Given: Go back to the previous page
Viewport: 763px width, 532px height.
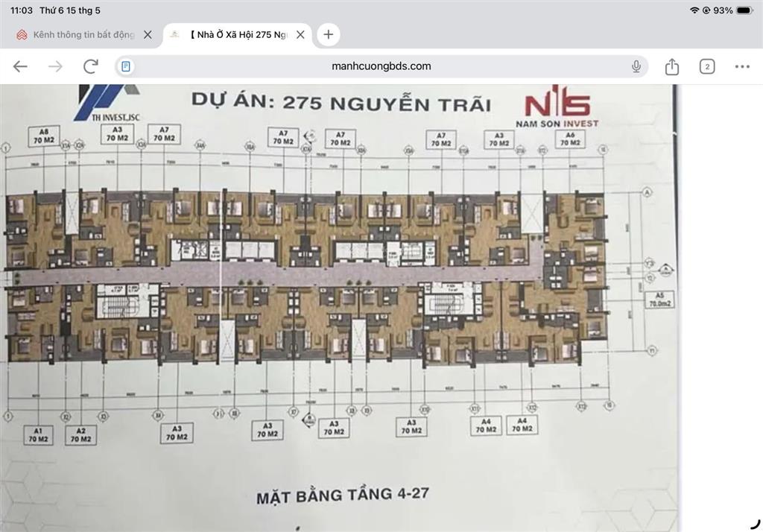Looking at the screenshot, I should (x=20, y=66).
